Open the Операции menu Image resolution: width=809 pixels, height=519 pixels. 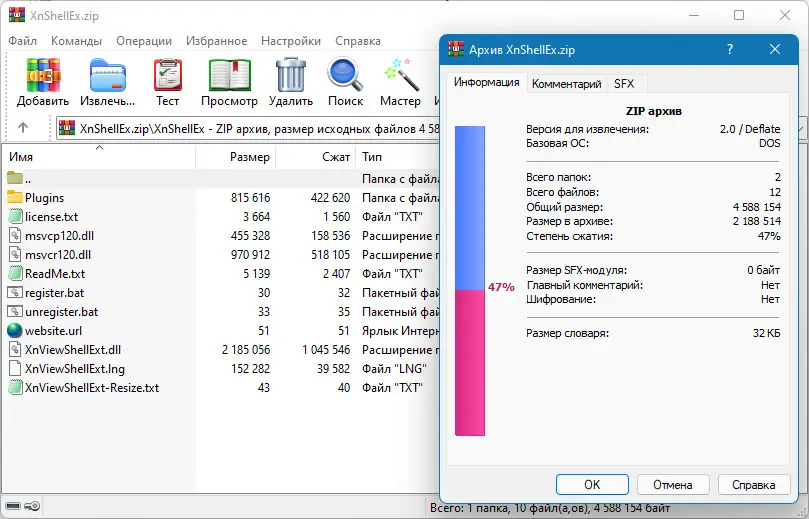(x=144, y=41)
